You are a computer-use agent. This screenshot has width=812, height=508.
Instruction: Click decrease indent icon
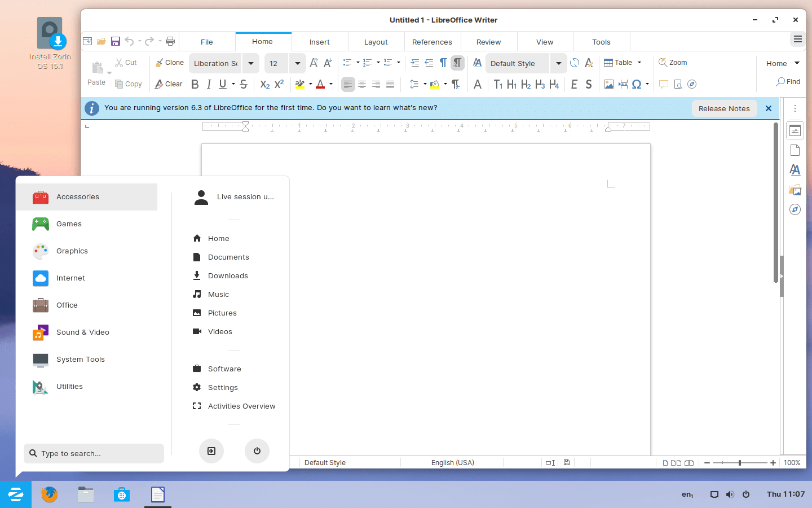click(429, 63)
